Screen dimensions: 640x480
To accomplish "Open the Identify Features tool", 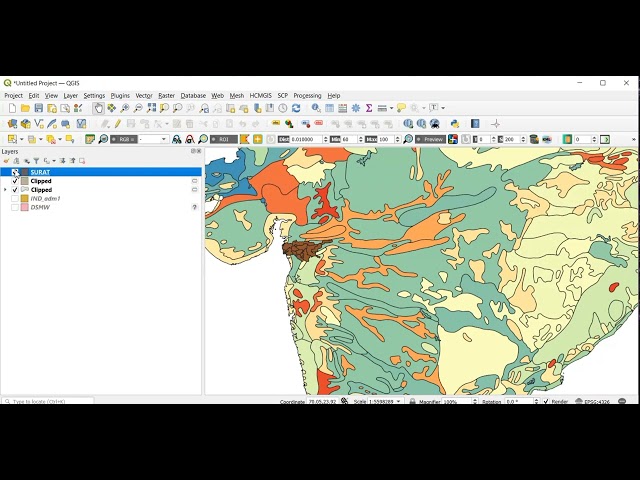I will tap(316, 108).
